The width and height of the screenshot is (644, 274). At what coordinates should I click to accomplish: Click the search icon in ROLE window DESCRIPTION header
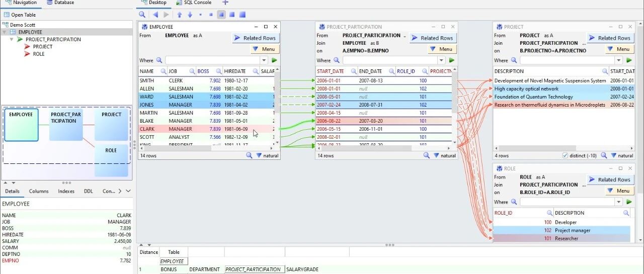click(x=626, y=213)
